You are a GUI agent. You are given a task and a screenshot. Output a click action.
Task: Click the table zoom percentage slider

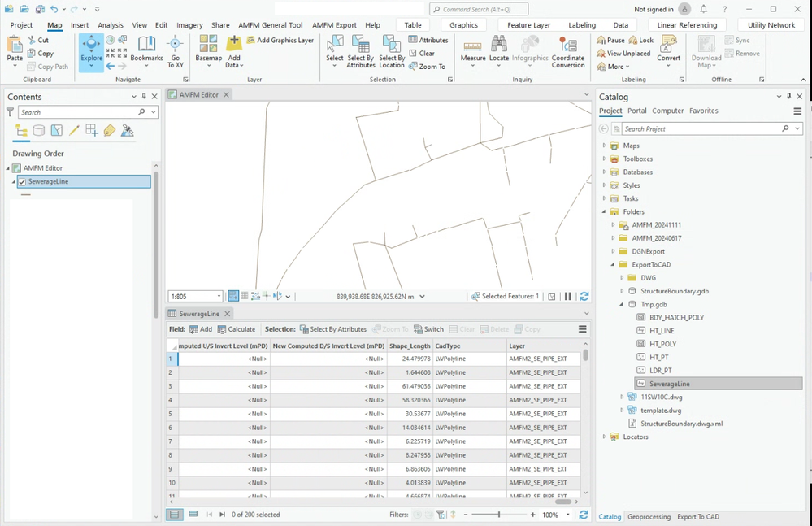pos(498,515)
